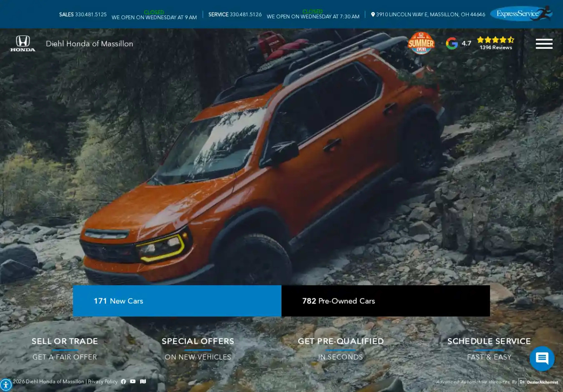Open the hamburger navigation menu
The height and width of the screenshot is (392, 563).
pyautogui.click(x=544, y=44)
